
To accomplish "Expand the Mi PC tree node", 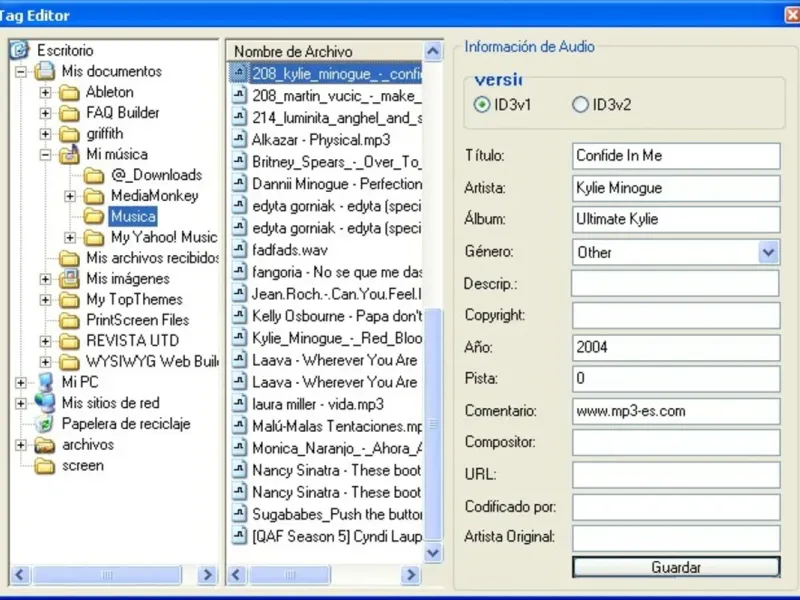I will [20, 382].
